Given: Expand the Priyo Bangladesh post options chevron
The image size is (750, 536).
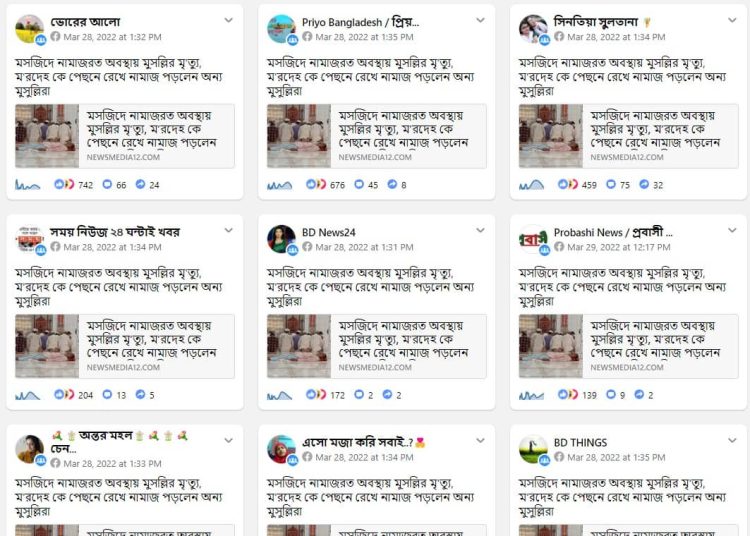Looking at the screenshot, I should (480, 20).
